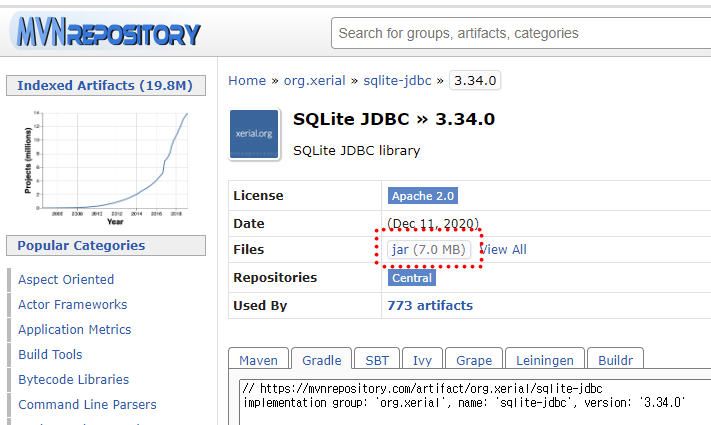Click the projects per year growth chart
Viewport: 711px width, 425px height.
click(106, 167)
